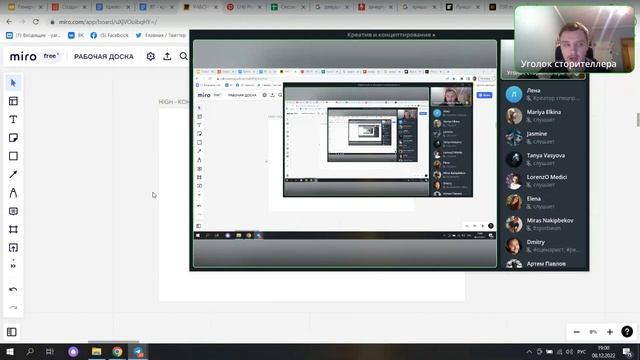Viewport: 640px width, 360px height.
Task: Switch to the second browser tab
Action: (69, 7)
